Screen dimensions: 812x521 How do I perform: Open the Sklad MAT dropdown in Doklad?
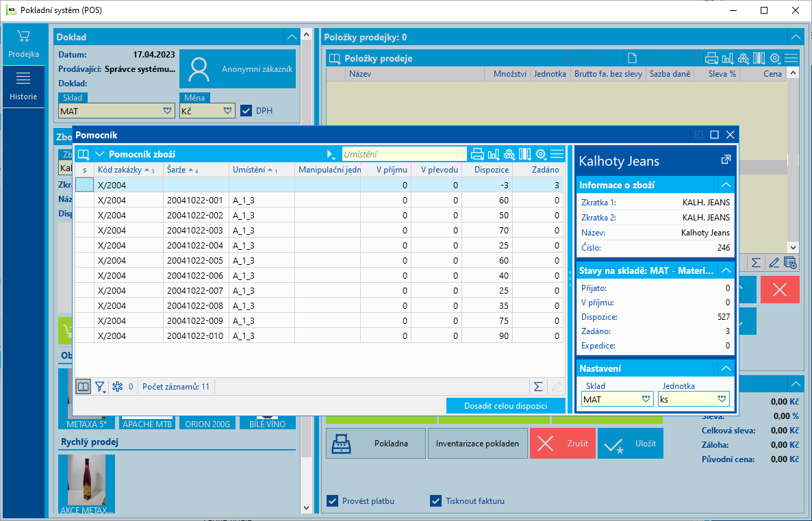pyautogui.click(x=116, y=111)
